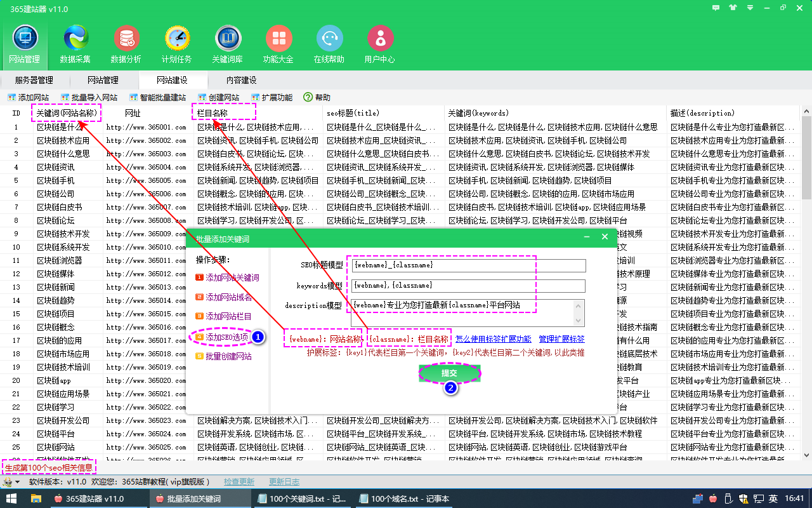Minimize 批量添加关键词 dialog

click(x=587, y=237)
